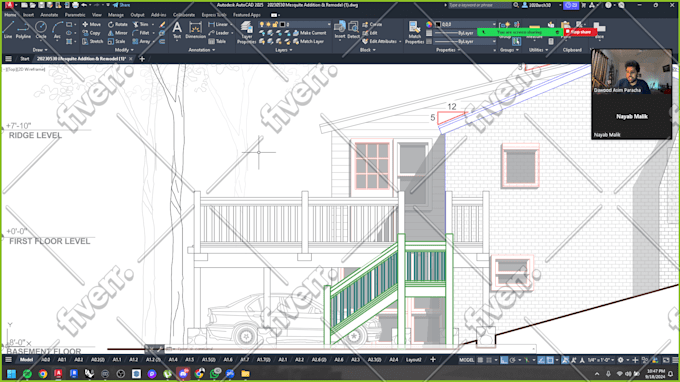
Task: Expand the Block panel
Action: tap(367, 50)
